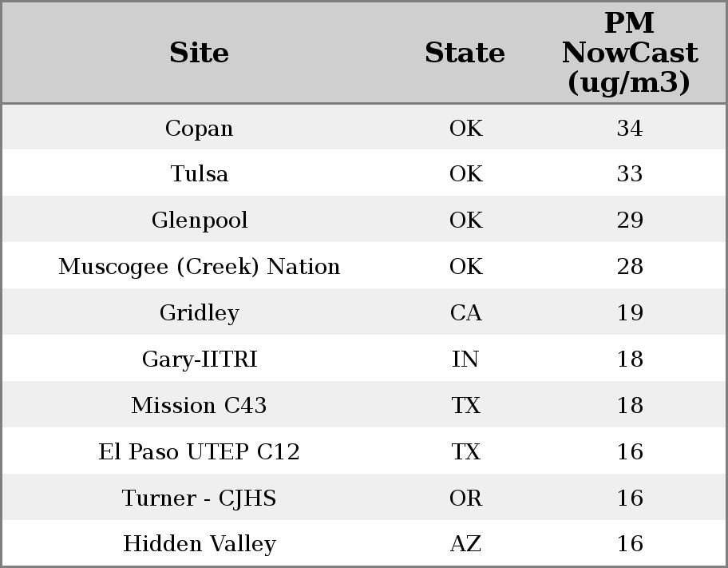Click the OR state cell
The width and height of the screenshot is (728, 568).
pyautogui.click(x=465, y=498)
